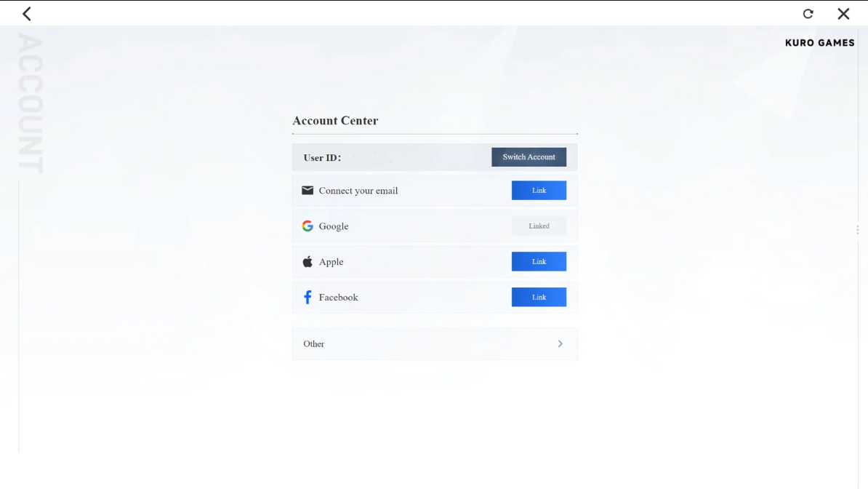Link your Apple account
The height and width of the screenshot is (489, 868).
[539, 262]
